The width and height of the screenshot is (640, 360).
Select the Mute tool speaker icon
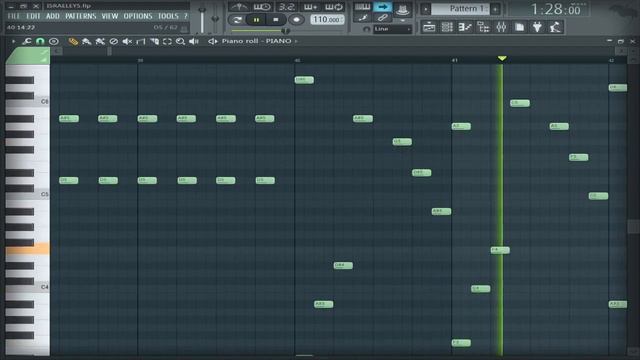[x=127, y=41]
